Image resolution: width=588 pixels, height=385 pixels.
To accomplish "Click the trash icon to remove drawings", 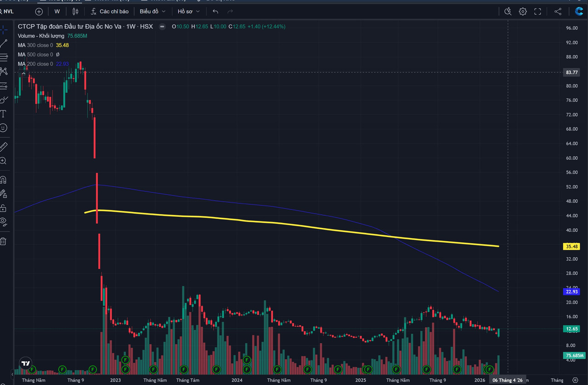I will coord(4,241).
